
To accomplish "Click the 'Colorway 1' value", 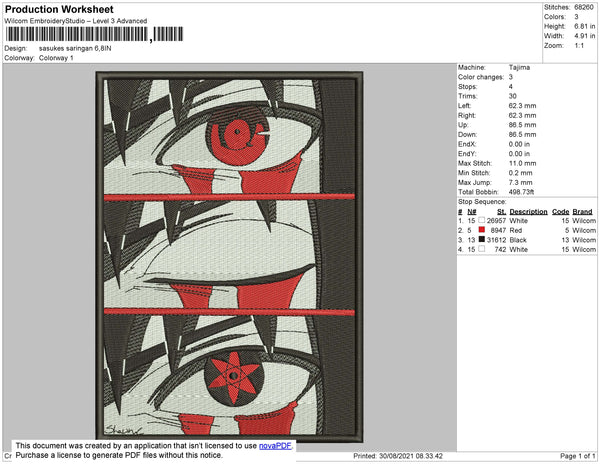I will point(56,58).
